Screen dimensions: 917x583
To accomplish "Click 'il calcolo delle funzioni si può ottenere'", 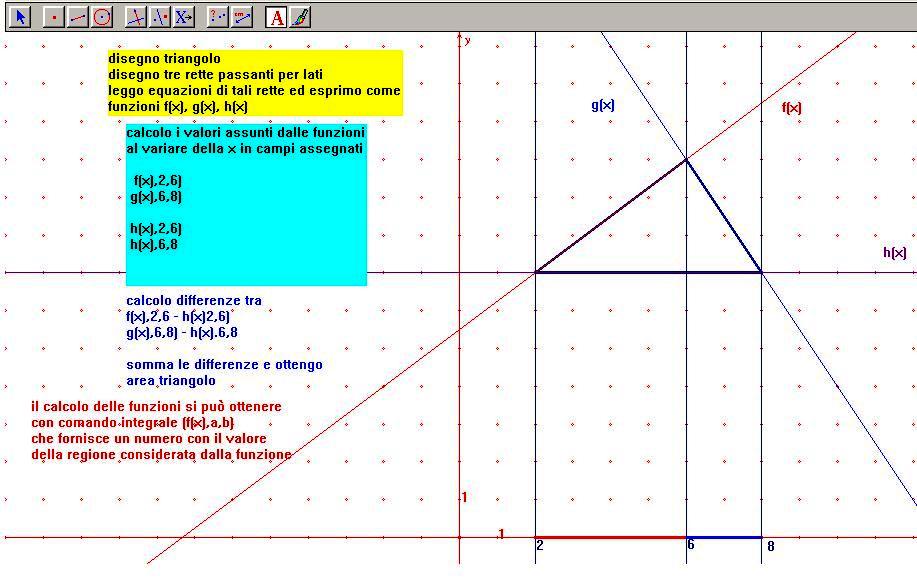I will click(156, 406).
